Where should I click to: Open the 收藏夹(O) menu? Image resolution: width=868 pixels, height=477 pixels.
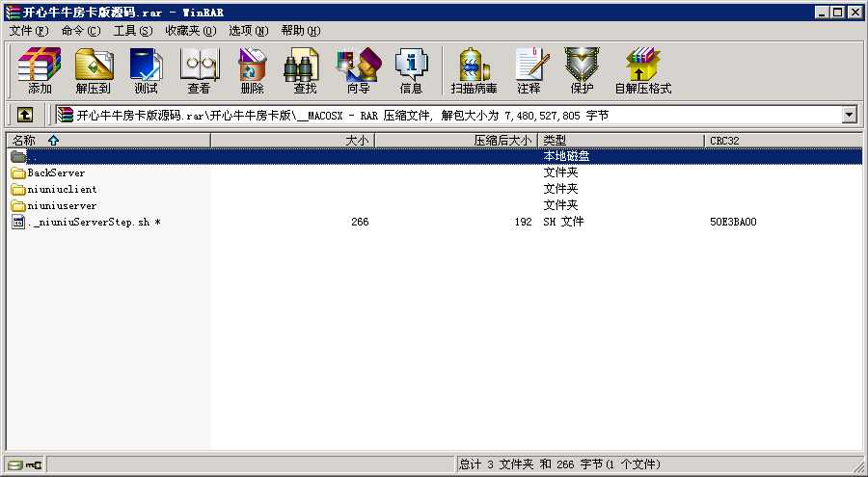click(191, 31)
